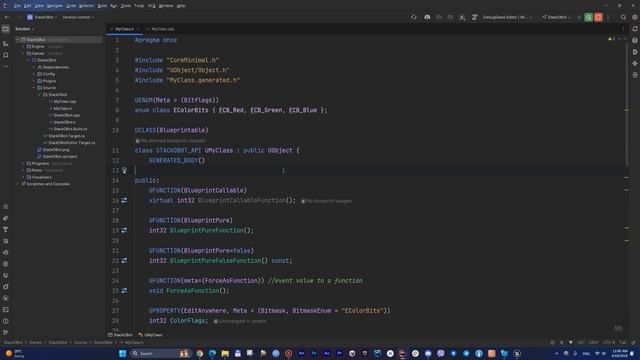Open the Window menu
This screenshot has height=360, width=640.
pyautogui.click(x=166, y=6)
